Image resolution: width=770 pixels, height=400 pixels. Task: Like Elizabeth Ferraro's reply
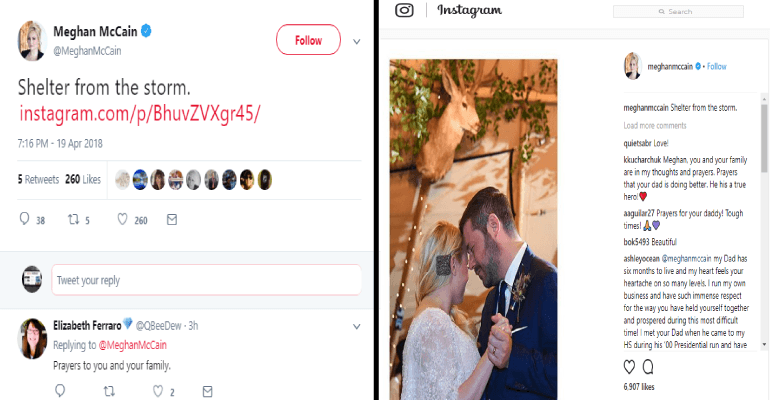pos(159,392)
